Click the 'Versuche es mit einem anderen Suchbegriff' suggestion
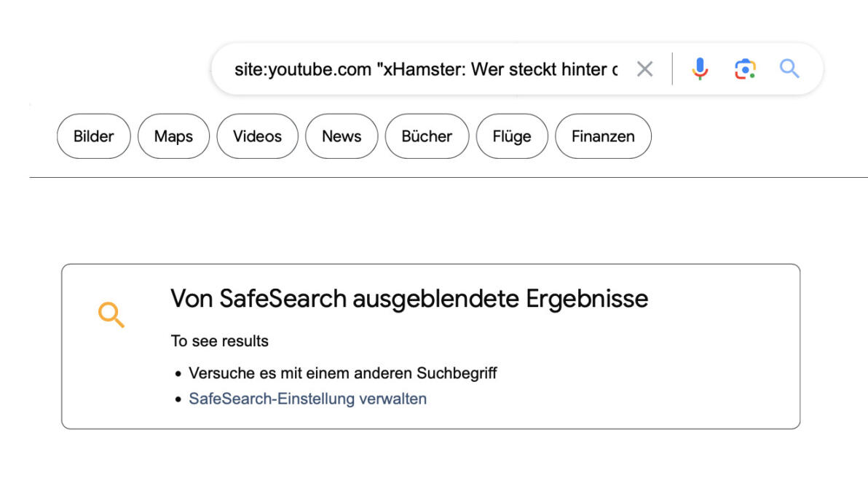Image resolution: width=868 pixels, height=492 pixels. coord(343,373)
